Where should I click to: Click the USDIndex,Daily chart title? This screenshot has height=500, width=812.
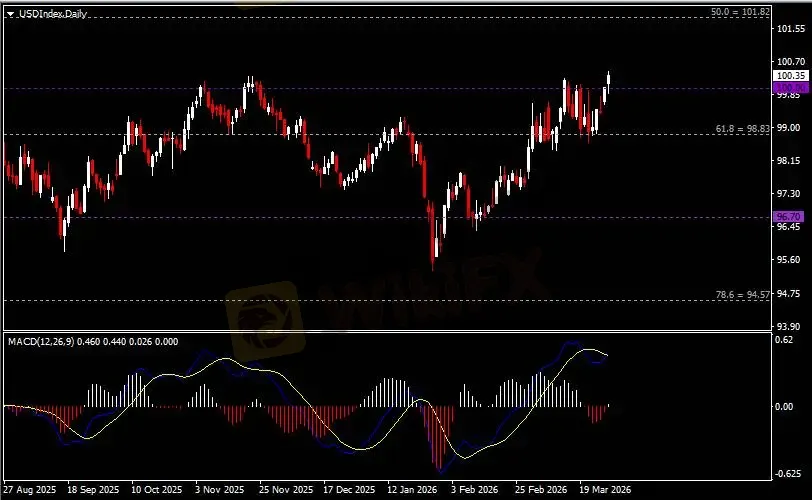pyautogui.click(x=53, y=14)
